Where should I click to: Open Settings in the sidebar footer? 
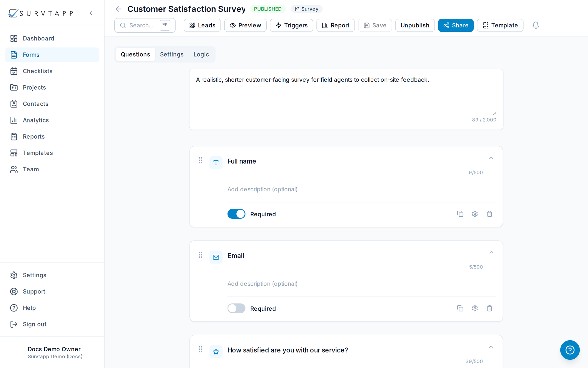[52, 275]
